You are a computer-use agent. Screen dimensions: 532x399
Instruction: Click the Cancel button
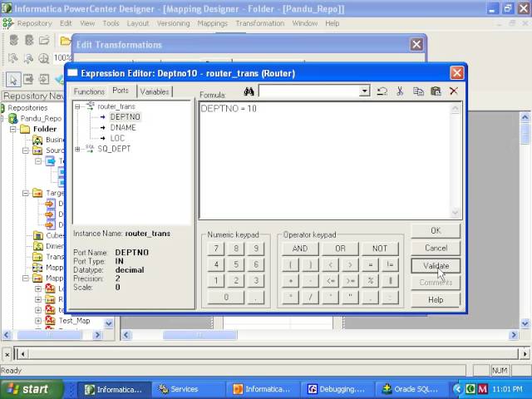click(x=436, y=248)
